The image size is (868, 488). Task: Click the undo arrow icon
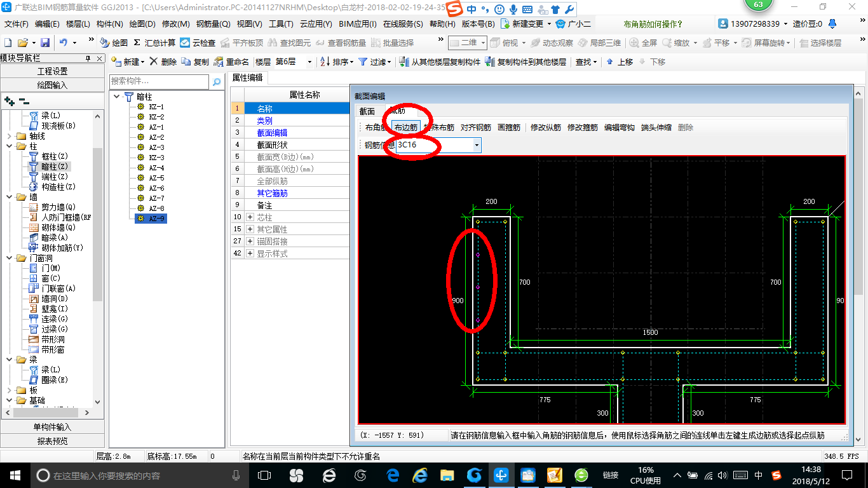(x=64, y=43)
